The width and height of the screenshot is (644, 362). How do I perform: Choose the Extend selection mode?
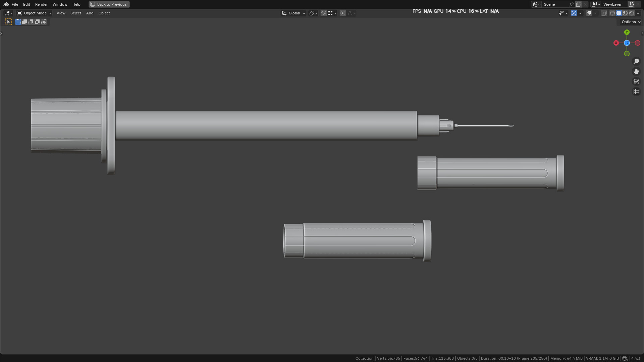24,22
